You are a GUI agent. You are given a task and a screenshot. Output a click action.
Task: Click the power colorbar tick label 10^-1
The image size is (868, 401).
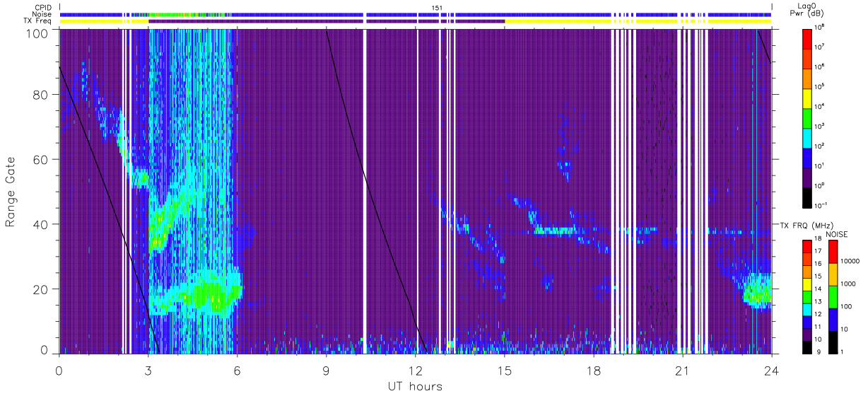pos(822,205)
